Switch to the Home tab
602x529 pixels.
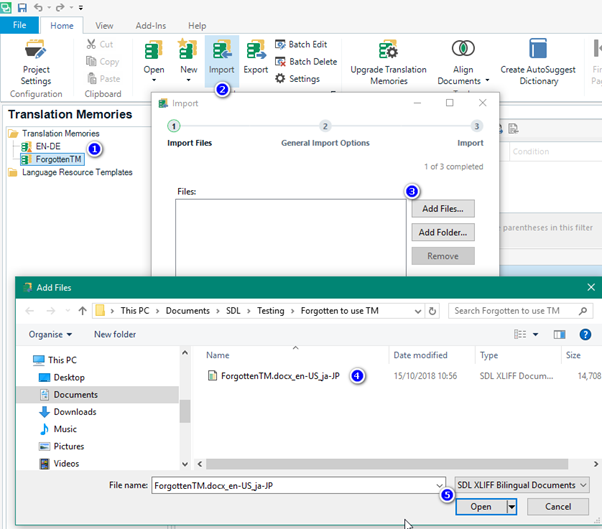[x=62, y=26]
